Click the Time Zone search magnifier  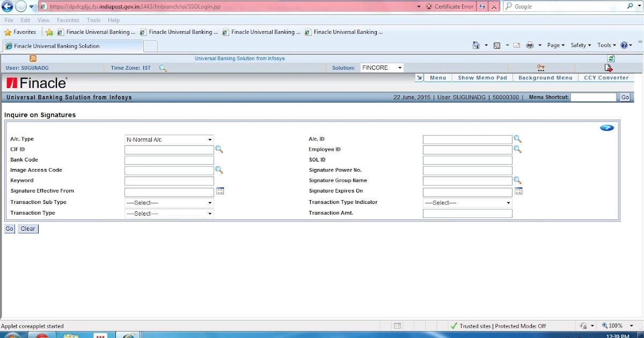[x=163, y=68]
